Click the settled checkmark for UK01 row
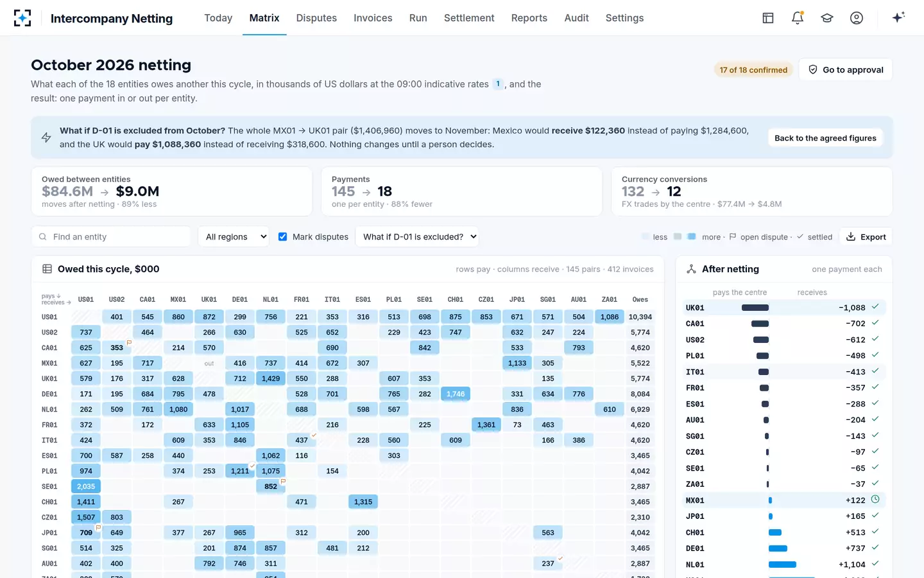The height and width of the screenshot is (578, 924). tap(875, 306)
